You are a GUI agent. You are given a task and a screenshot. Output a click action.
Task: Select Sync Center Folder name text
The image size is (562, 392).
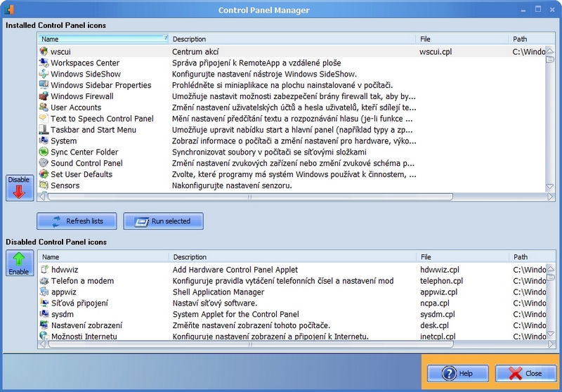tap(84, 152)
